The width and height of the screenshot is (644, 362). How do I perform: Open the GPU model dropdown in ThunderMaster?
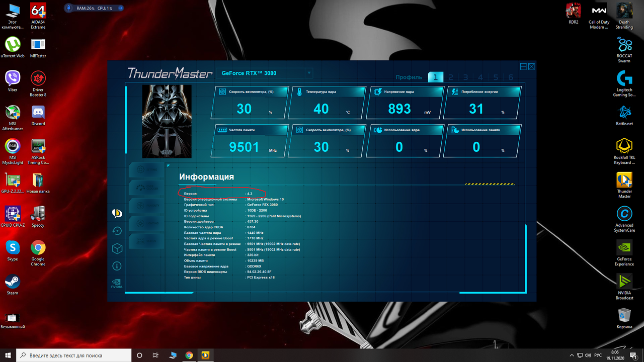pos(264,73)
